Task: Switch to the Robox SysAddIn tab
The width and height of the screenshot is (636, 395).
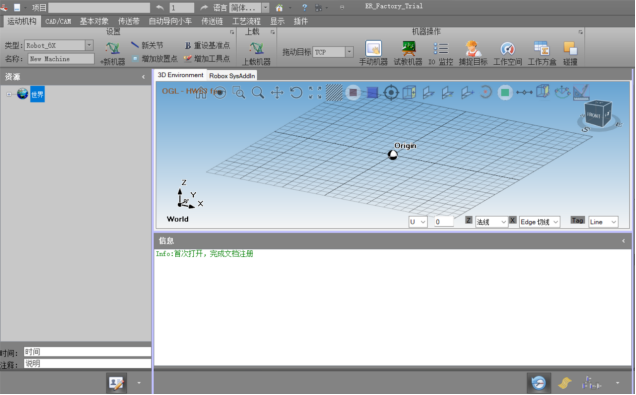Action: [232, 75]
